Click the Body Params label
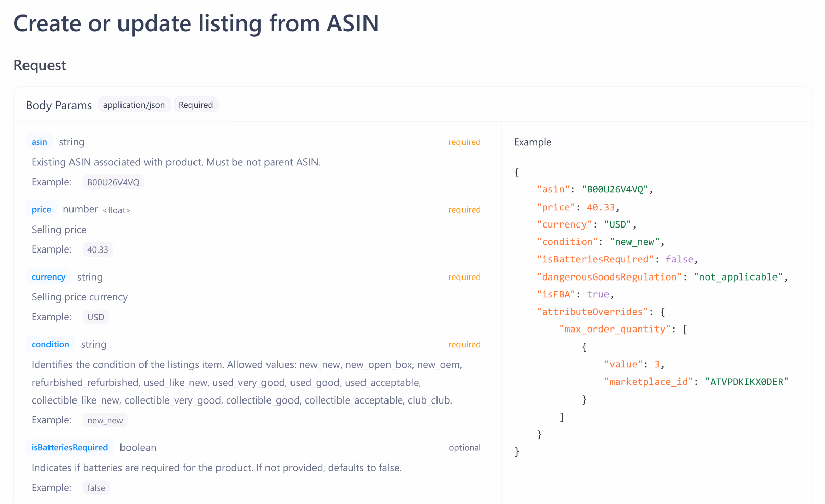The width and height of the screenshot is (825, 504). tap(59, 105)
